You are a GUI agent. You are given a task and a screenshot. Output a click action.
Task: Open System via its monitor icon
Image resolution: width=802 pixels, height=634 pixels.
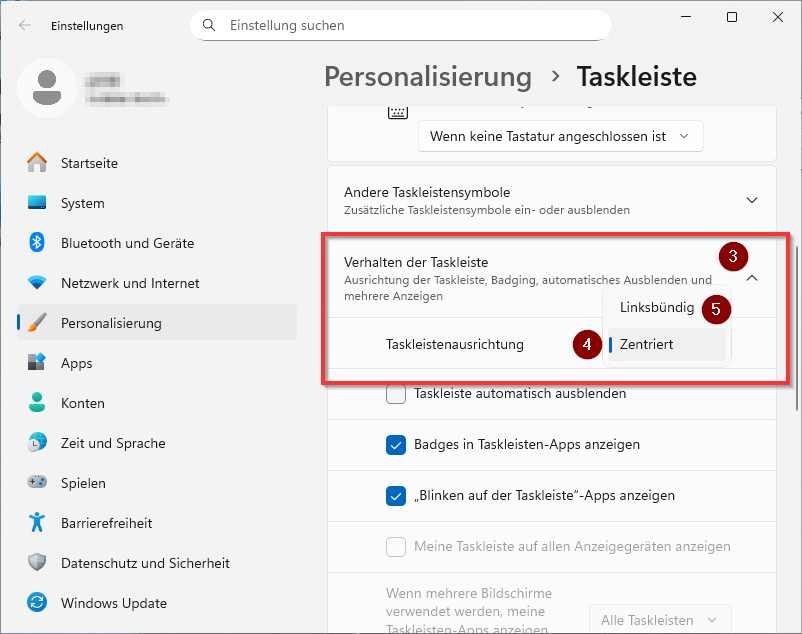[x=37, y=203]
